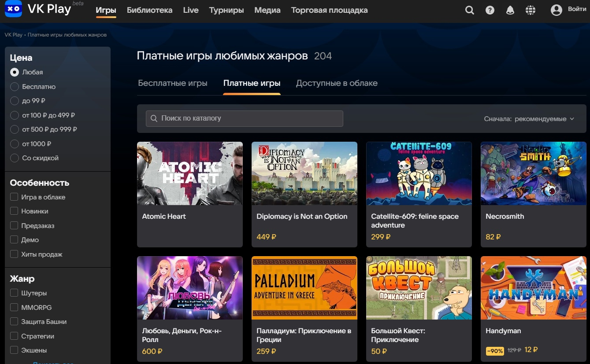Click the VK Play logo icon
The height and width of the screenshot is (364, 590).
pos(14,9)
